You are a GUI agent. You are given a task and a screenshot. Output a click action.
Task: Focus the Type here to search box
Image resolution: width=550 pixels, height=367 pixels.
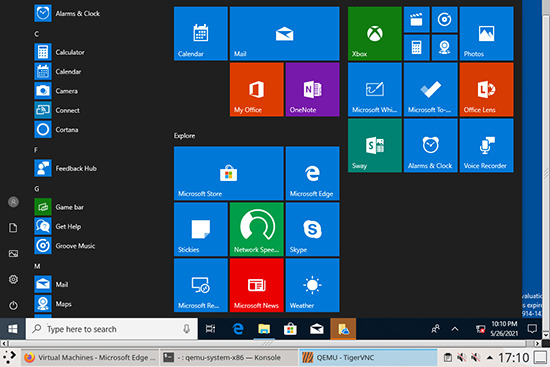coord(112,329)
